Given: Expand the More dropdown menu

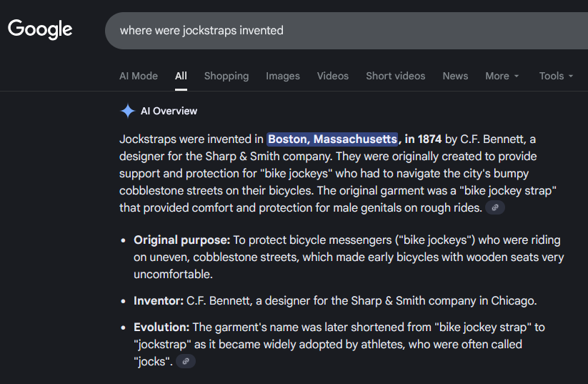Looking at the screenshot, I should [x=502, y=76].
